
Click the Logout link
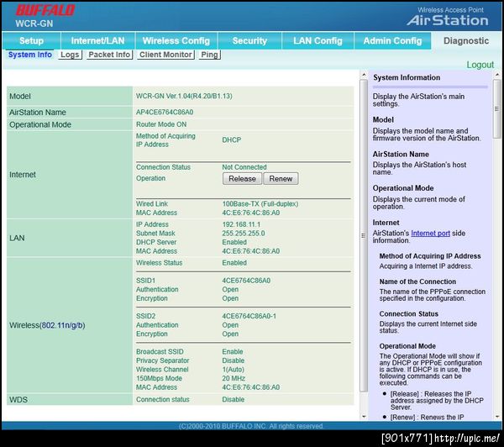pos(480,65)
